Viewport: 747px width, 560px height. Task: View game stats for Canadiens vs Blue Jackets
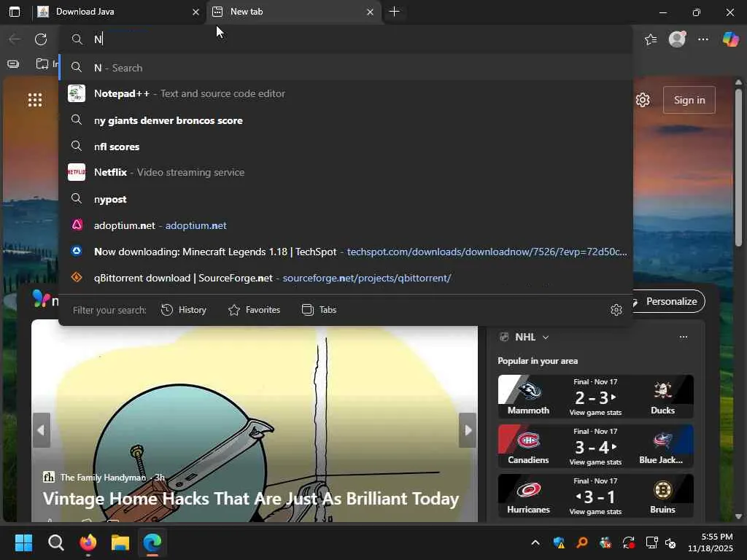[595, 462]
